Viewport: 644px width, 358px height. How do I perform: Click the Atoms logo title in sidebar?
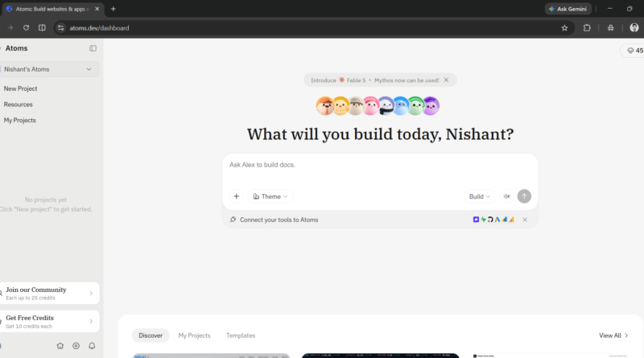click(x=16, y=48)
